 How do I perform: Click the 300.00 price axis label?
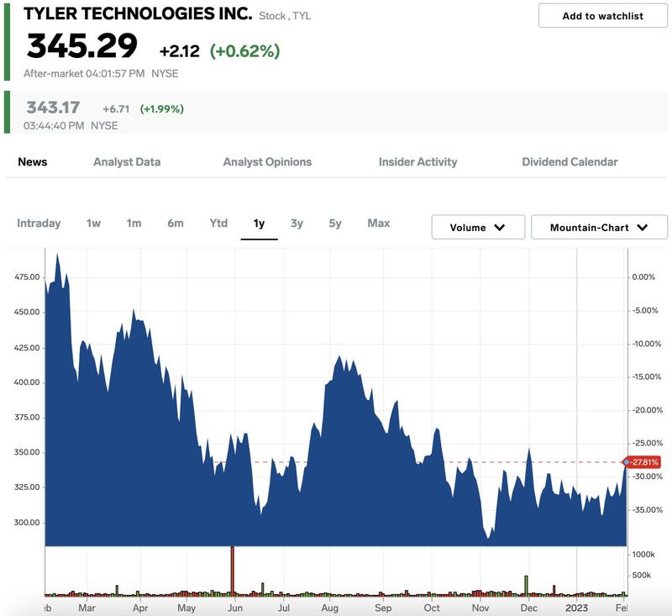pos(27,522)
